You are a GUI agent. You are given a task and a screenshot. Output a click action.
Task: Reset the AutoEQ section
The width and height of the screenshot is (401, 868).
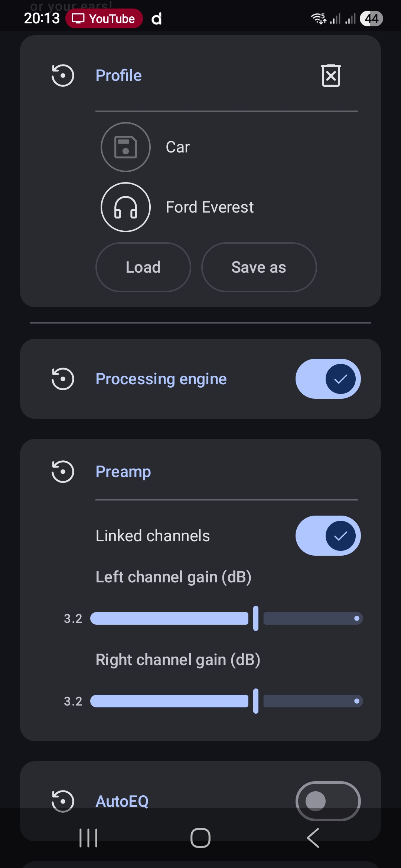coord(63,801)
